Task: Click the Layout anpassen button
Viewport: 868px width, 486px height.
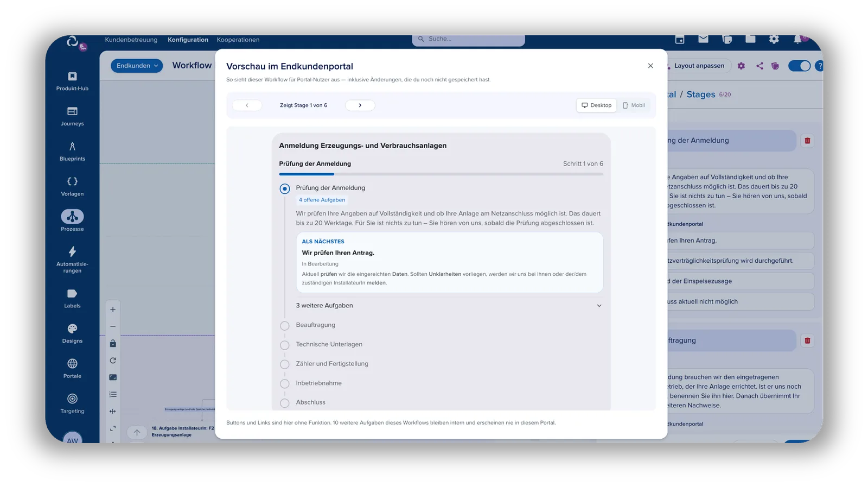Action: 699,66
